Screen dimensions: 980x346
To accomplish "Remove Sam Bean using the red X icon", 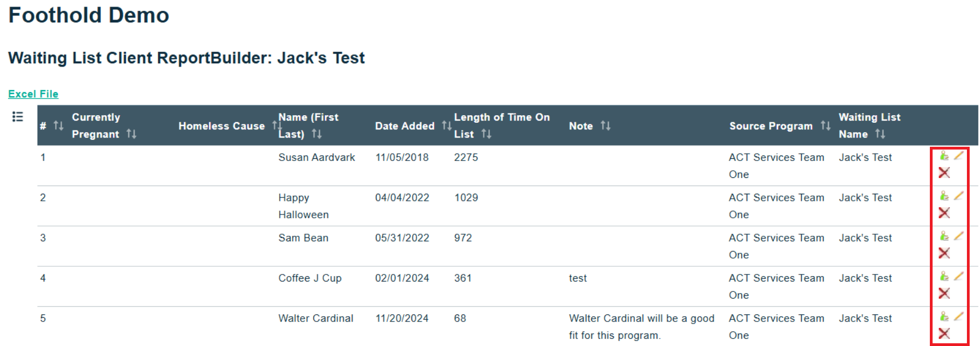I will pos(945,253).
